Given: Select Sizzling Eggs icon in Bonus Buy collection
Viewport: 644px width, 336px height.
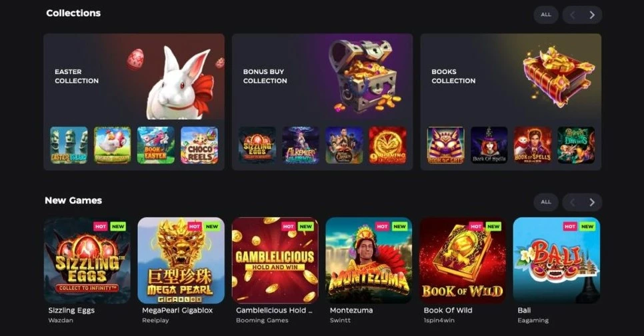Looking at the screenshot, I should (x=257, y=145).
